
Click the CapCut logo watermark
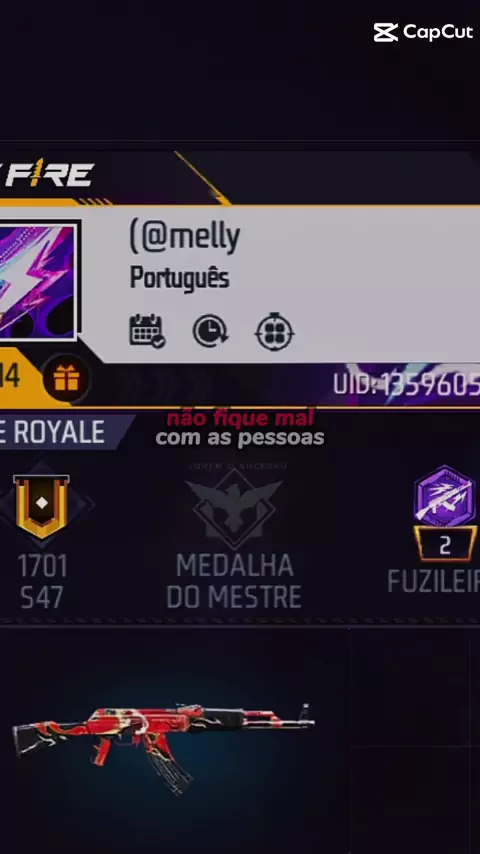(423, 33)
